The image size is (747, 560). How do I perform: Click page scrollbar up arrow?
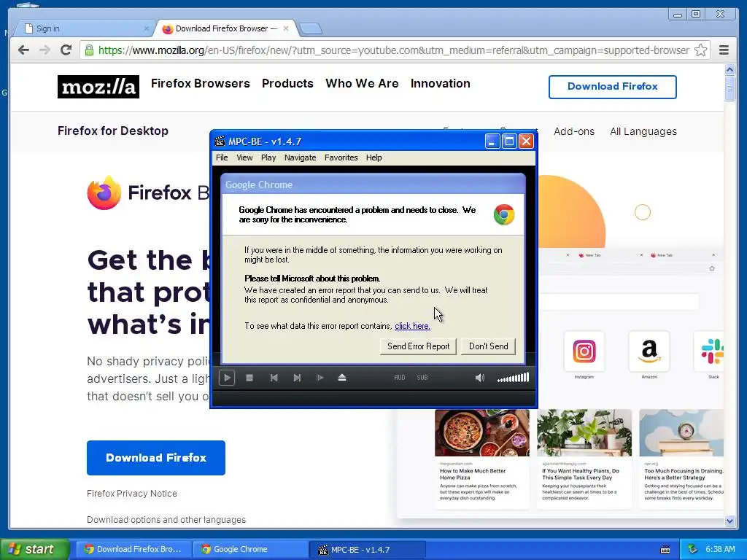click(729, 69)
